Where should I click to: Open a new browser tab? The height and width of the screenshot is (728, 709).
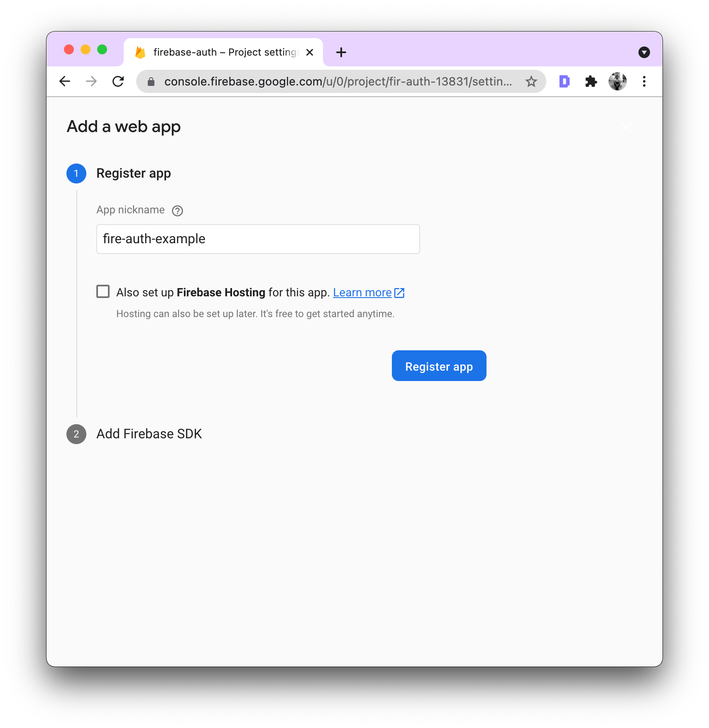pos(341,52)
